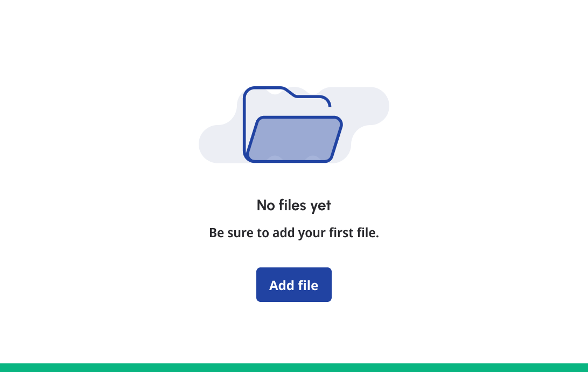Screen dimensions: 588x372
Task: Click the empty-state folder graphic's center
Action: [293, 125]
